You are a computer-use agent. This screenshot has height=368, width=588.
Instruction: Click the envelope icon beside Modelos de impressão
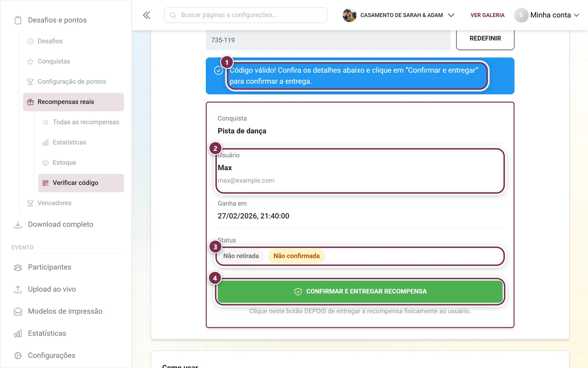pos(18,312)
